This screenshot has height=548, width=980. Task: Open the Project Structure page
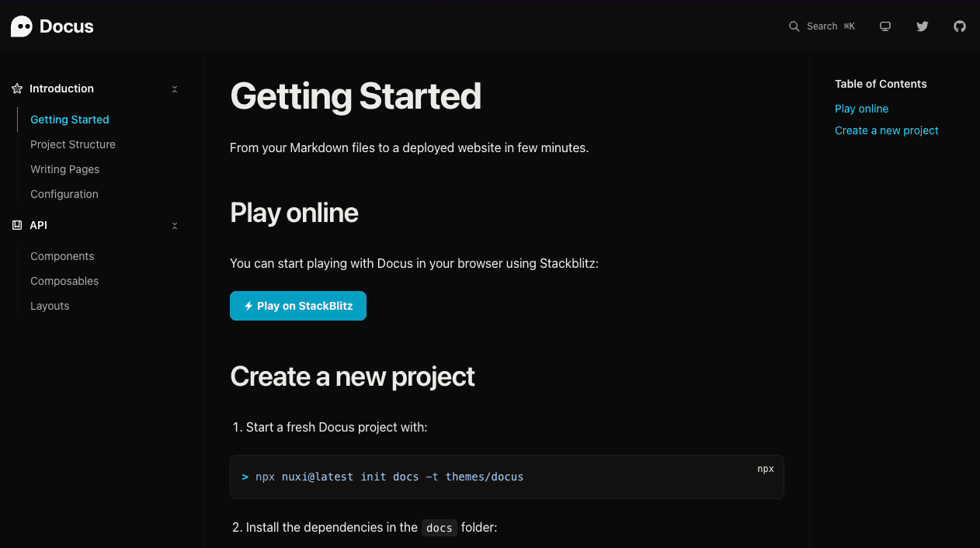tap(73, 144)
